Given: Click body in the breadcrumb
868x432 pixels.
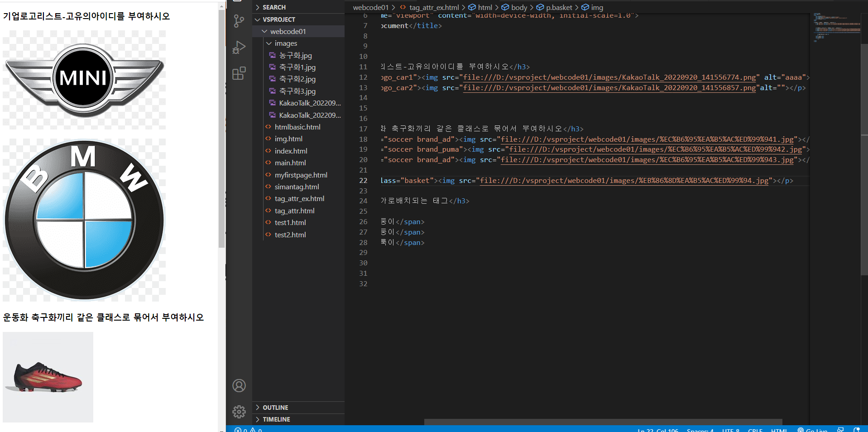Looking at the screenshot, I should (x=519, y=7).
